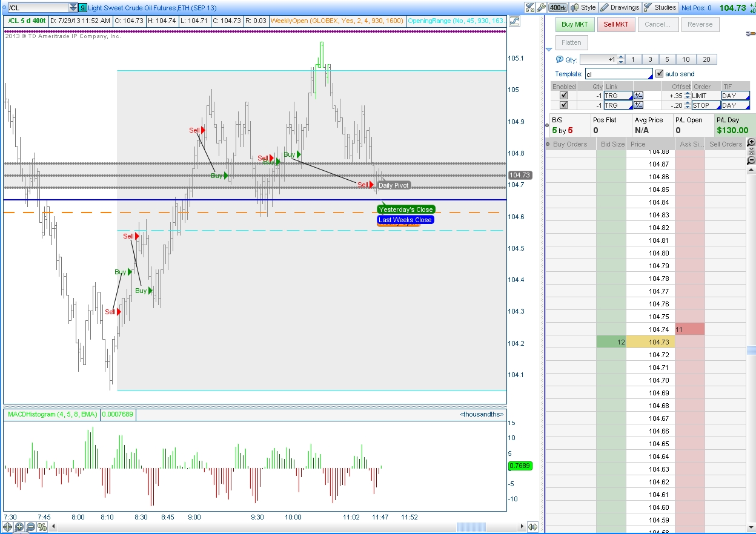Click the Qty help question icon
The width and height of the screenshot is (756, 534).
[559, 59]
